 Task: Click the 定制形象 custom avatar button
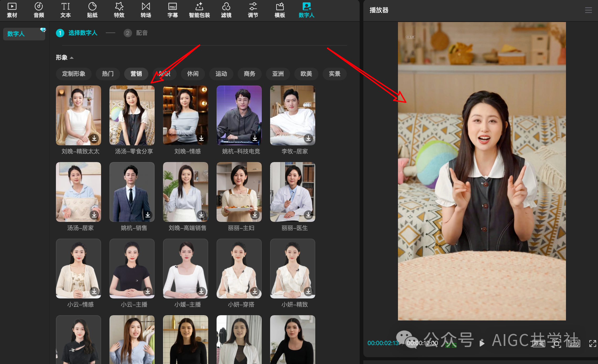tap(74, 74)
